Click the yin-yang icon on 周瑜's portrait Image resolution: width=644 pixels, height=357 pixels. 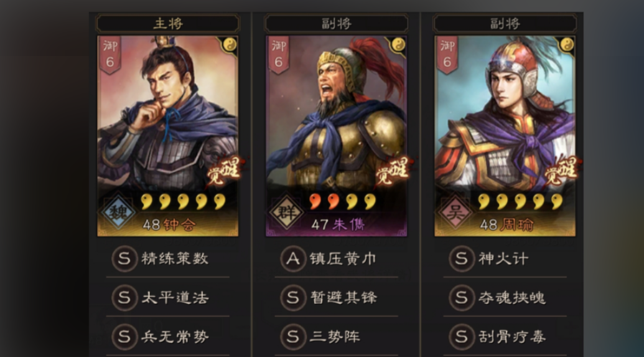(567, 44)
